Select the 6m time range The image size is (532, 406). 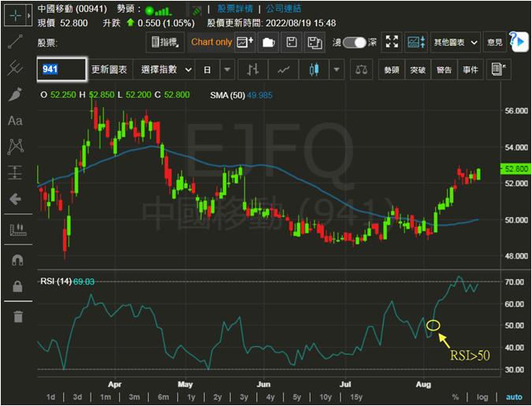[x=163, y=397]
